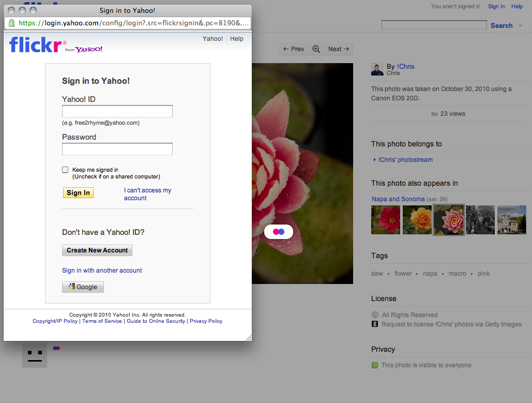
Task: Focus the Yahoo! ID input field
Action: pyautogui.click(x=117, y=111)
